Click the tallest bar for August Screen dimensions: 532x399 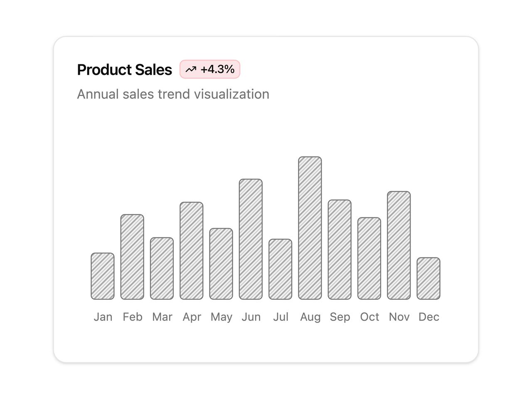pyautogui.click(x=310, y=228)
